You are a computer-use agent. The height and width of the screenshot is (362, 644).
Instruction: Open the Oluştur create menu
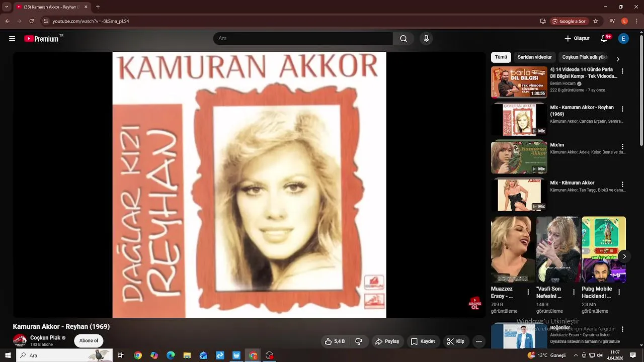577,39
